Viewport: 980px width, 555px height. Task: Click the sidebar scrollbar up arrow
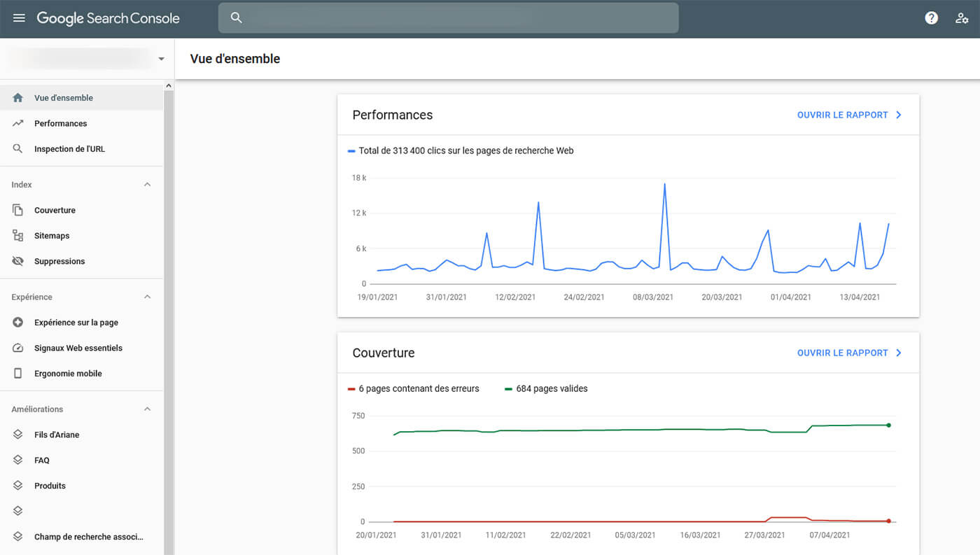[x=168, y=85]
